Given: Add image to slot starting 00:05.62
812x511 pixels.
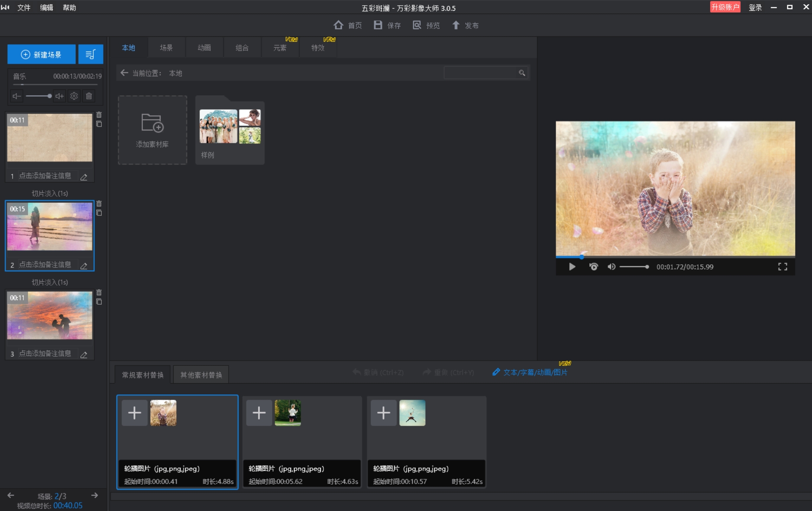Looking at the screenshot, I should (x=259, y=413).
